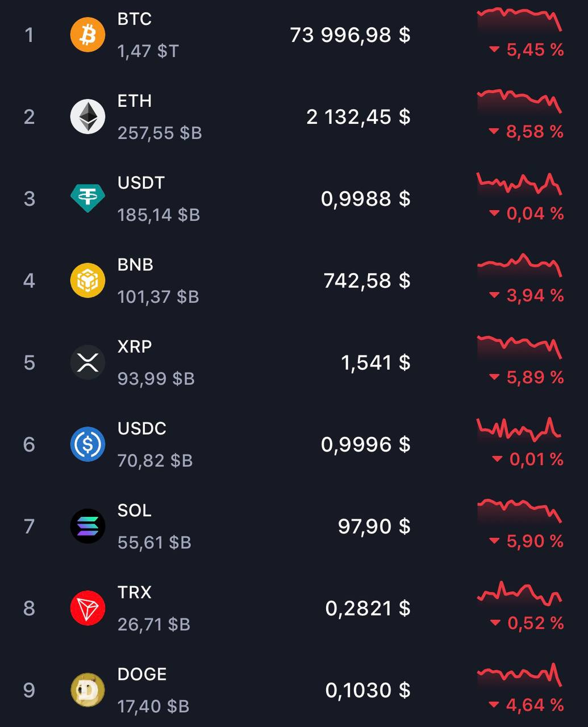Click the Bitcoin orange coin icon
This screenshot has width=588, height=727.
click(x=87, y=35)
